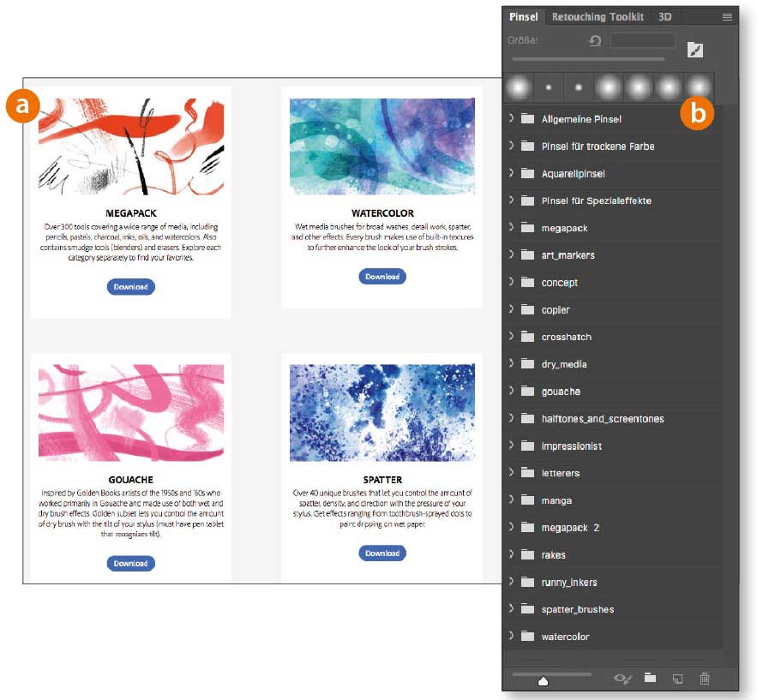Screen dimensions: 757x700
Task: Click folder icon of gouache group
Action: tap(528, 392)
